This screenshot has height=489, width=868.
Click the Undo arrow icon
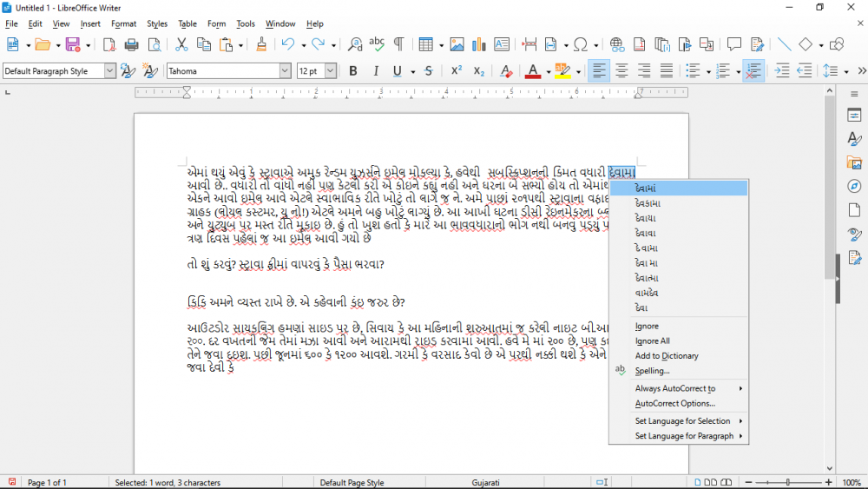tap(287, 44)
